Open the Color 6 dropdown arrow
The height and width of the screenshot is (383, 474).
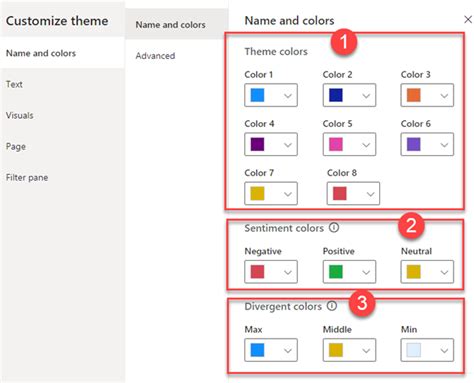point(444,145)
